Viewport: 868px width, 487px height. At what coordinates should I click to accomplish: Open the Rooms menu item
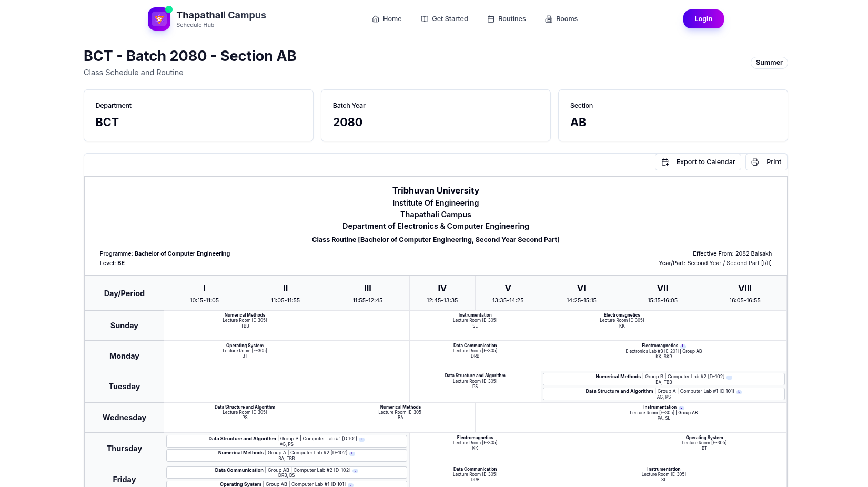click(x=561, y=19)
